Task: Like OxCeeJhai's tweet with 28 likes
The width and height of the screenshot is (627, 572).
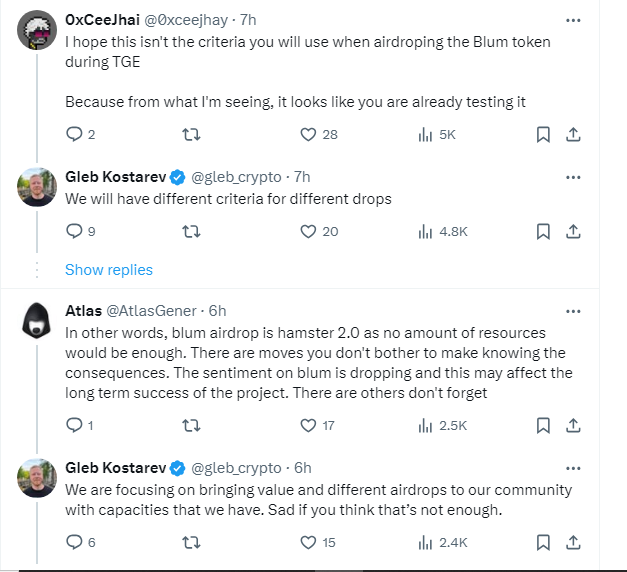Action: [309, 134]
